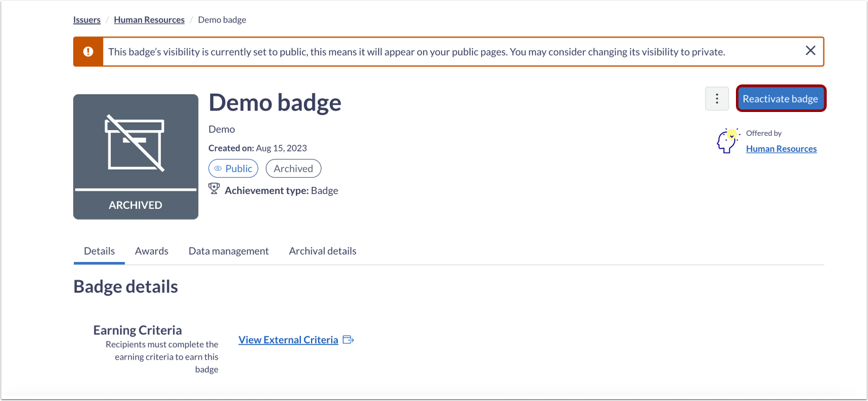
Task: Click the external link icon beside View External Criteria
Action: click(x=348, y=339)
